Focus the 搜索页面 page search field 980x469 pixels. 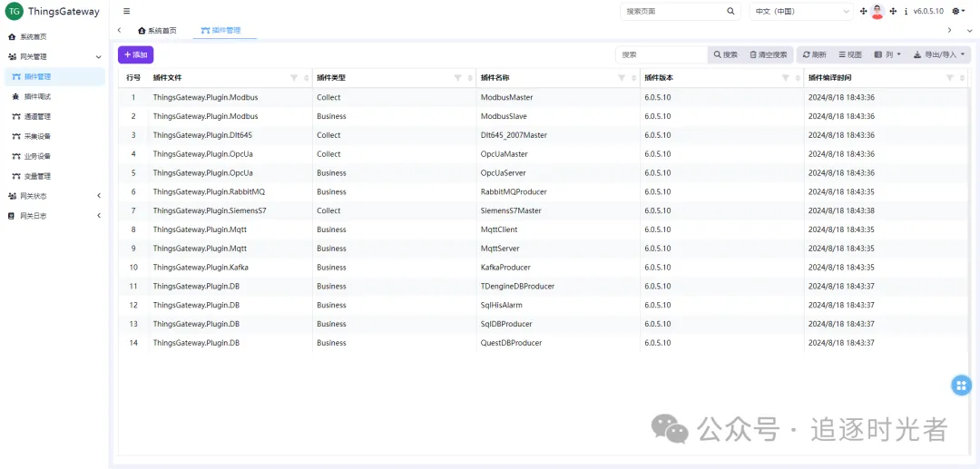tap(671, 11)
